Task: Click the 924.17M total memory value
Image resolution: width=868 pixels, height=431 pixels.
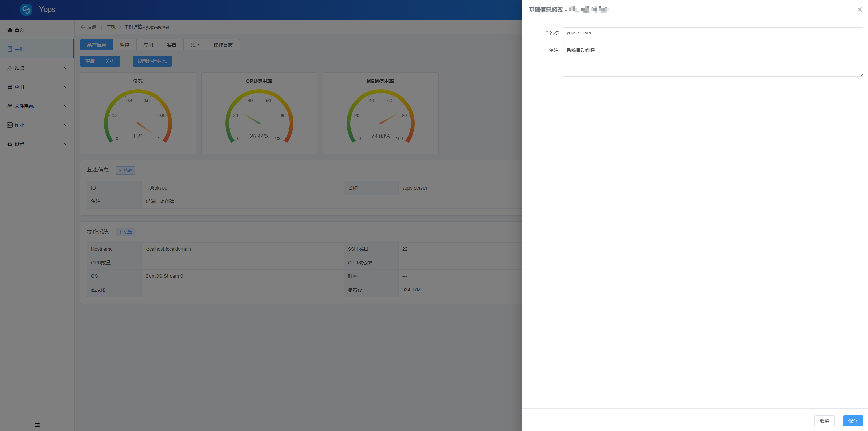Action: [412, 290]
